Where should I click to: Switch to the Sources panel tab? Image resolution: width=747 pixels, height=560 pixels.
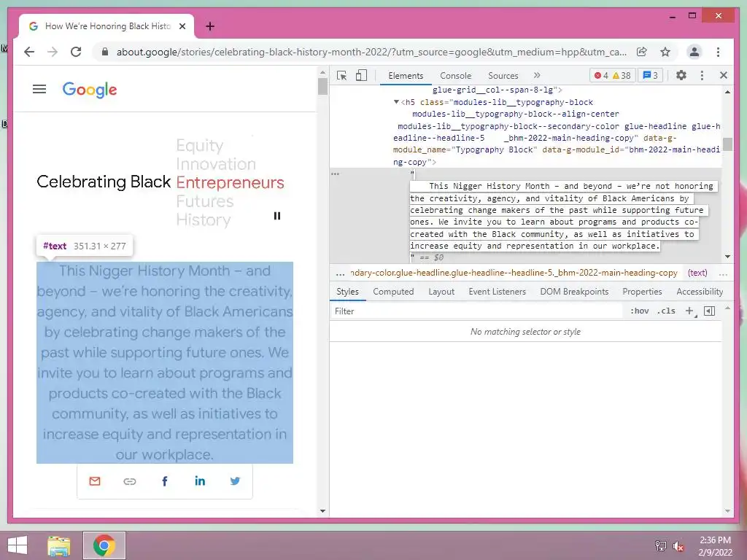coord(503,76)
